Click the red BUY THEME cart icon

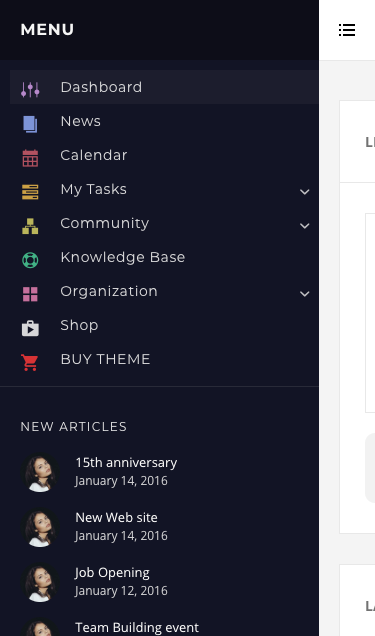[x=30, y=362]
